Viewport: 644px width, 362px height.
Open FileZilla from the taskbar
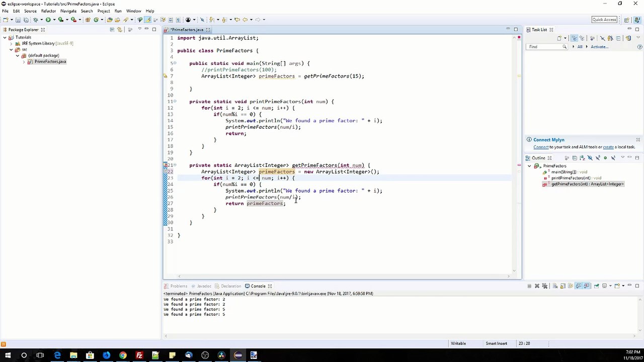pos(139,355)
